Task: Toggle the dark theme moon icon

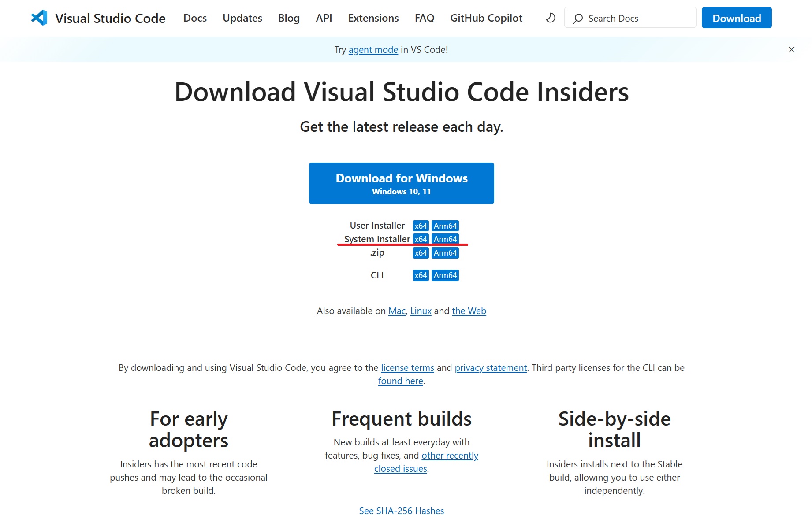Action: (550, 18)
